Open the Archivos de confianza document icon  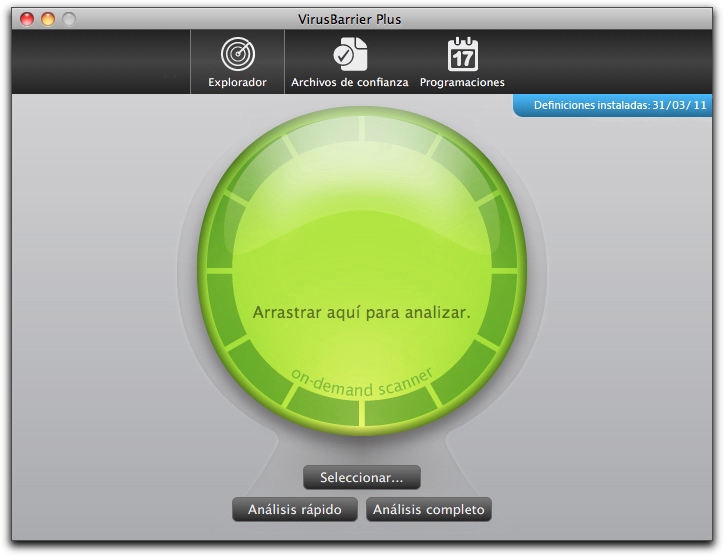tap(350, 54)
